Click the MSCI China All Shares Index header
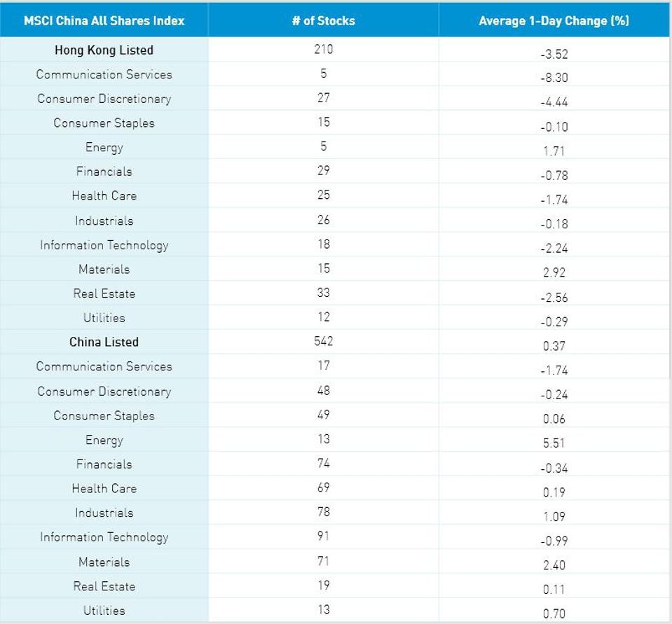This screenshot has height=624, width=672. coord(104,20)
